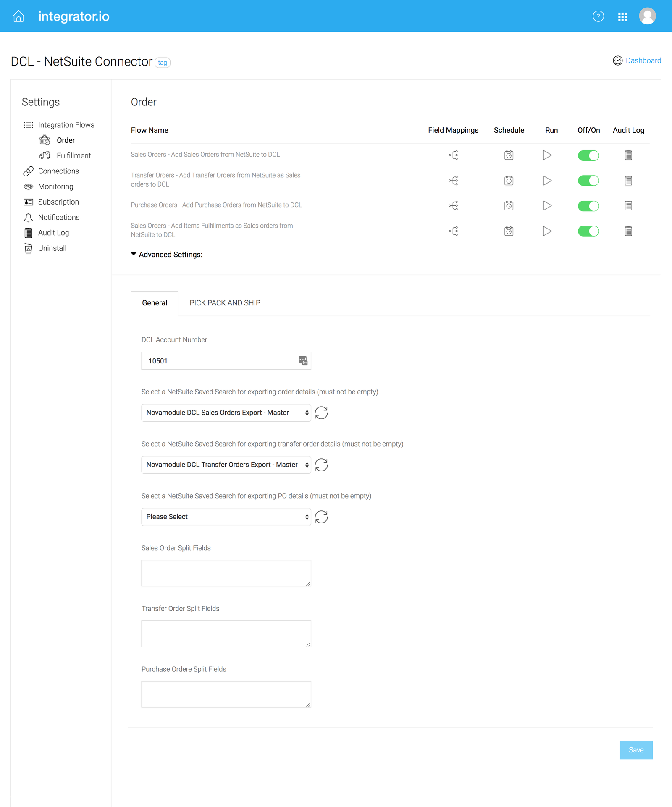Open the transfer order saved search dropdown
The width and height of the screenshot is (672, 807).
tap(226, 465)
